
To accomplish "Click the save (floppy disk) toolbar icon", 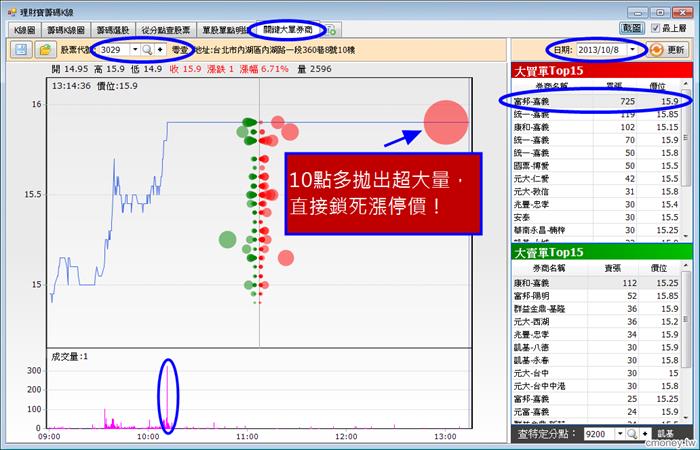I will click(21, 50).
